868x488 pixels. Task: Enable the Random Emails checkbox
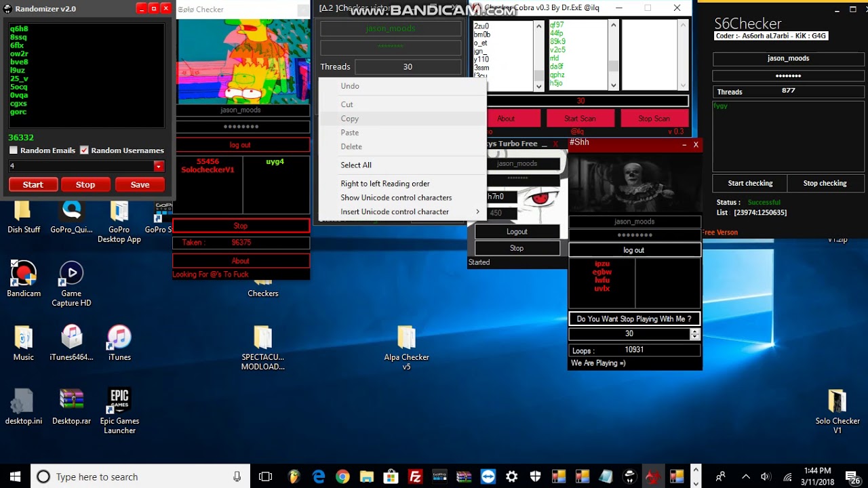tap(14, 150)
